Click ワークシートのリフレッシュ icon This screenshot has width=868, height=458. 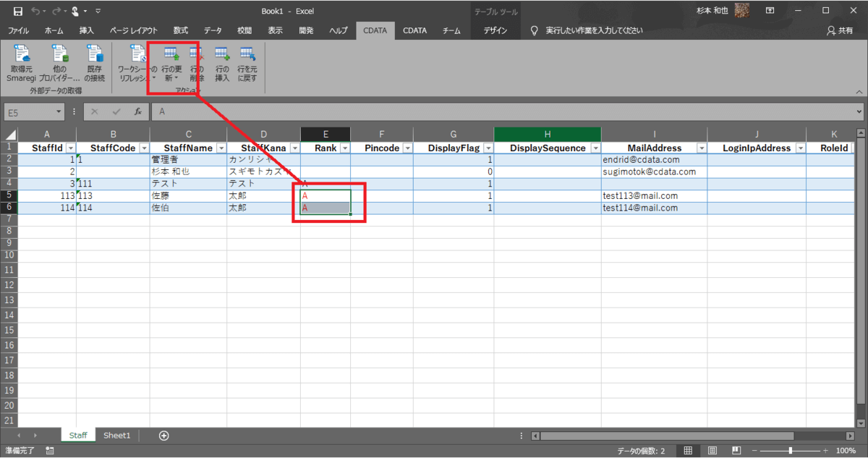click(137, 63)
